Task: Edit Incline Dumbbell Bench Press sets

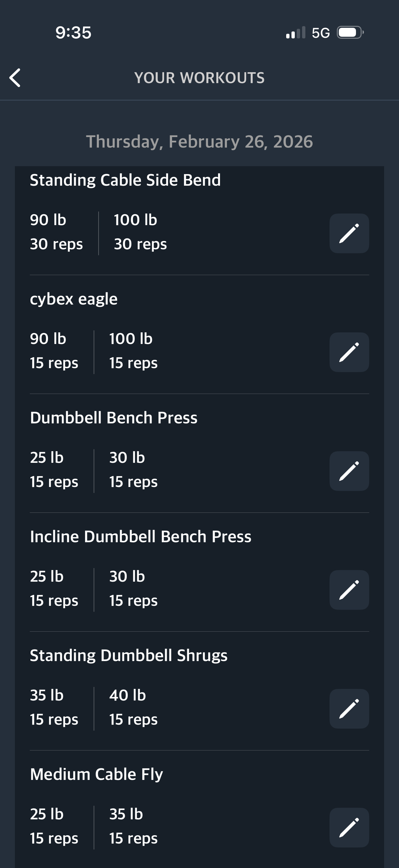Action: click(349, 590)
